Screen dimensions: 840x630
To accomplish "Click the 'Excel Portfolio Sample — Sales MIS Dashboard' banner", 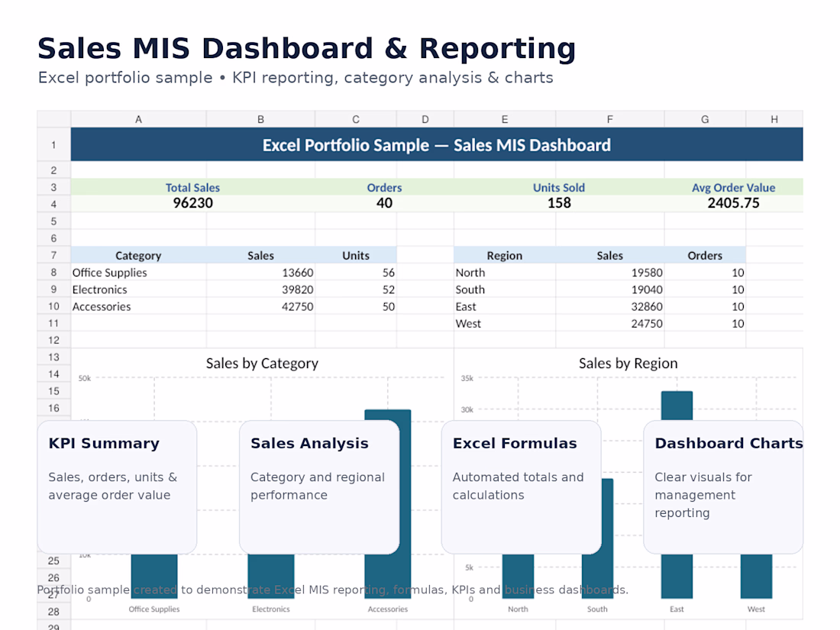I will tap(437, 144).
